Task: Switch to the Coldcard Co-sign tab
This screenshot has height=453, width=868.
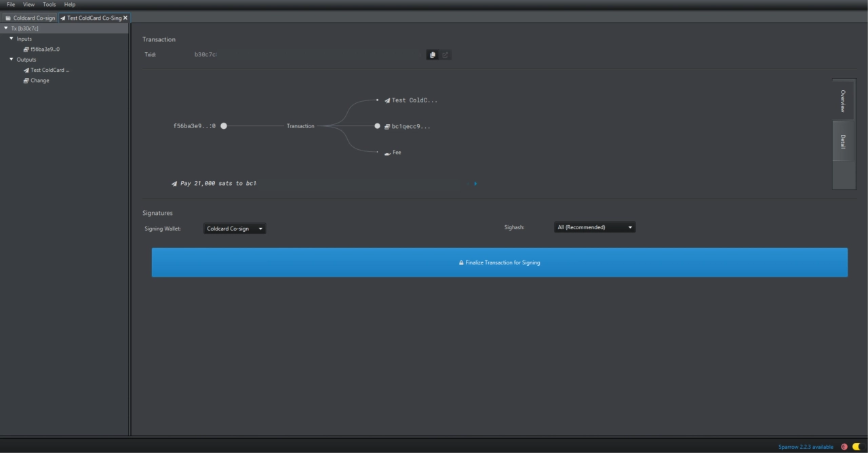Action: (x=30, y=18)
